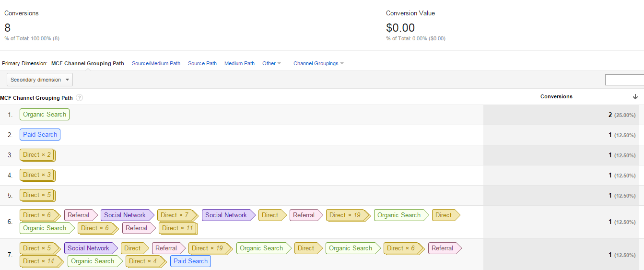Image resolution: width=644 pixels, height=270 pixels.
Task: Click the Conversions total 8 figure
Action: (x=7, y=28)
